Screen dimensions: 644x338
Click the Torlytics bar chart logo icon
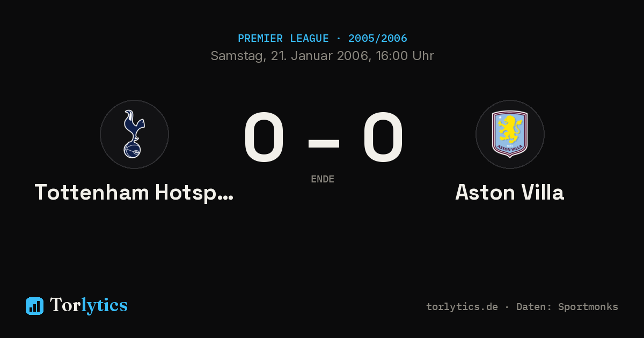pyautogui.click(x=34, y=306)
